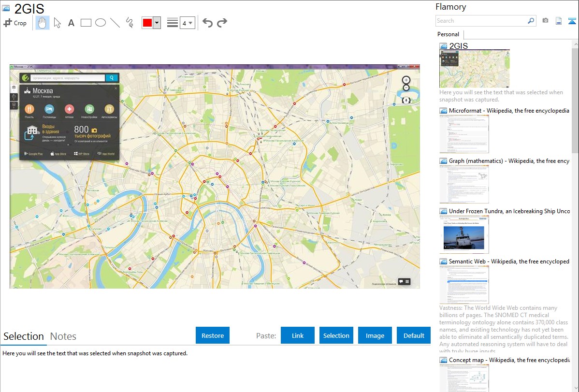Click the Paste Default button
579x392 pixels.
point(414,335)
